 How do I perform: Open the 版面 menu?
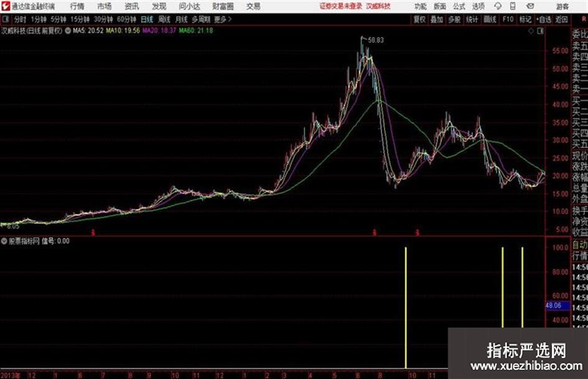point(439,6)
